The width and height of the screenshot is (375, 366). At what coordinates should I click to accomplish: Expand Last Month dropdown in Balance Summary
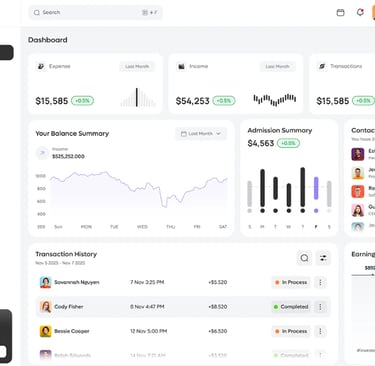pyautogui.click(x=201, y=134)
